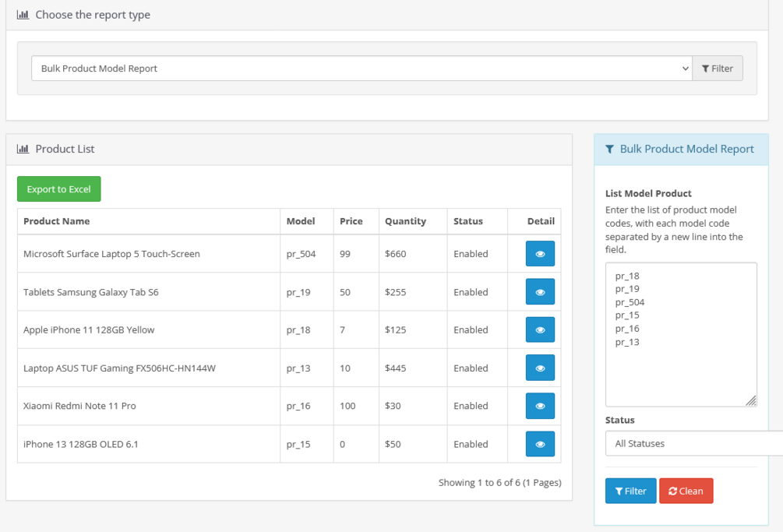Show detail for Laptop ASUS TUF Gaming row
Image resolution: width=783 pixels, height=532 pixels.
[540, 368]
